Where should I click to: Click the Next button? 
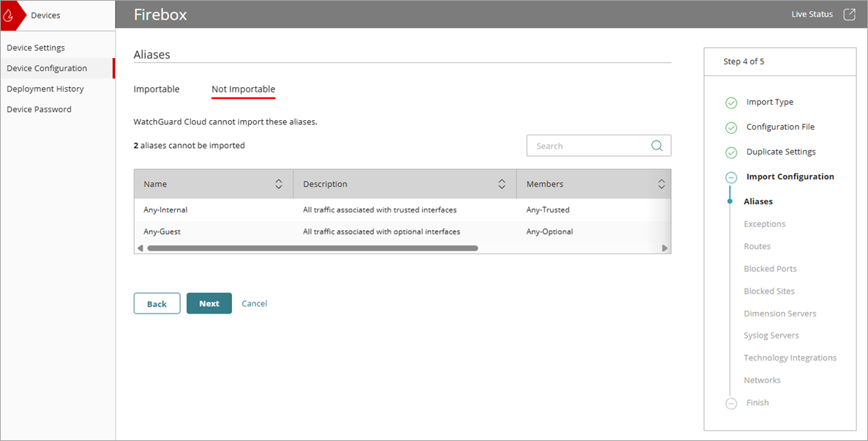pos(209,303)
